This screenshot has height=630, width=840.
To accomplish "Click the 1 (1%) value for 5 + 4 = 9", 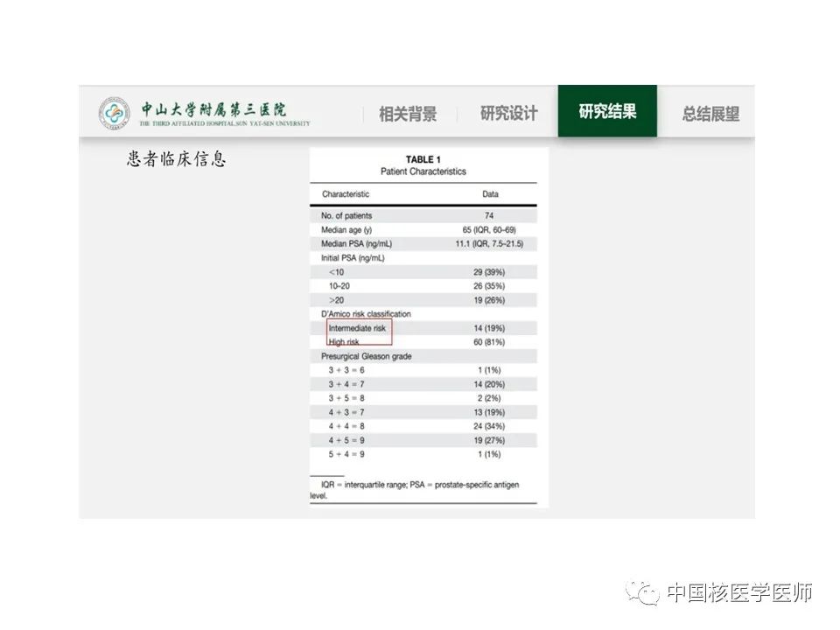I will 489,454.
